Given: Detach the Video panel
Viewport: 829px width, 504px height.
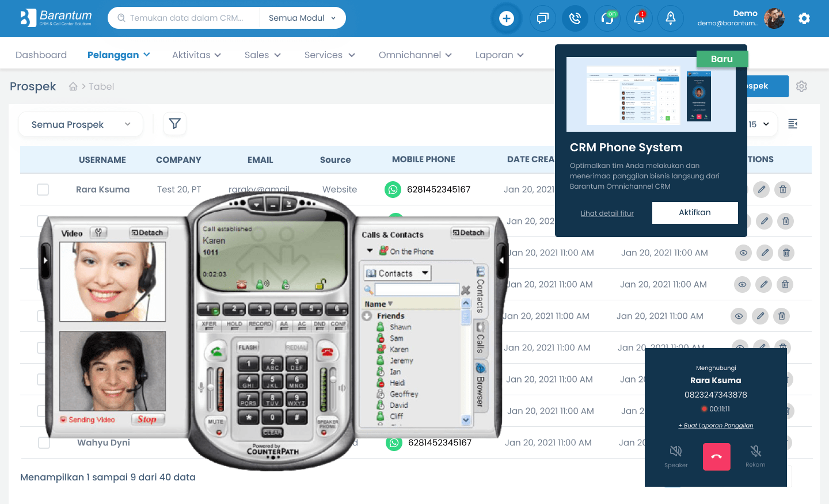Looking at the screenshot, I should [x=148, y=232].
